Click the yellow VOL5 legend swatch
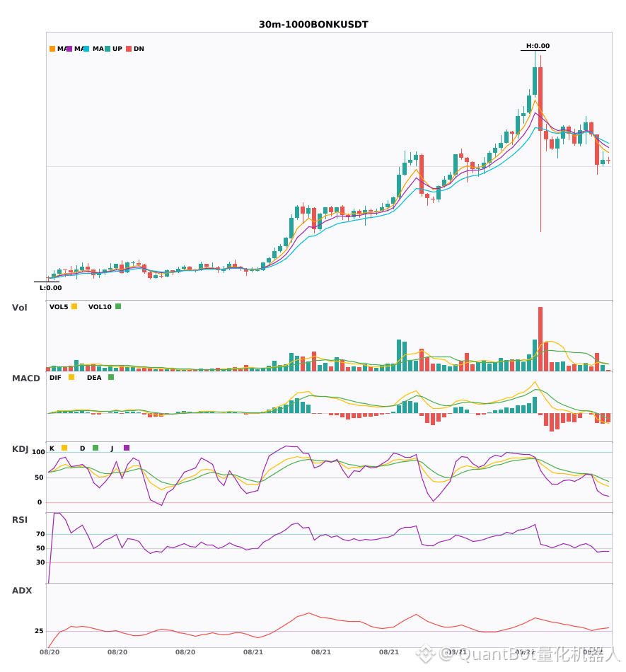Viewport: 626px width, 672px height. point(74,306)
